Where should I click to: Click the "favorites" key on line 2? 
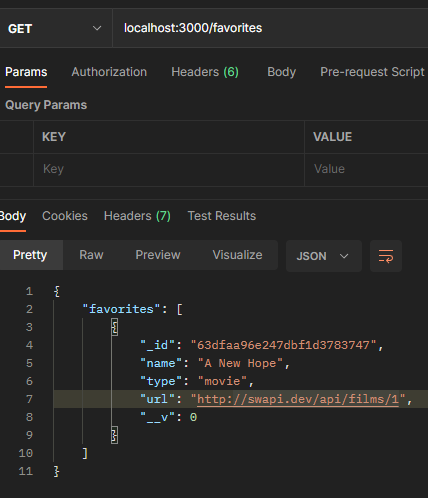pyautogui.click(x=121, y=309)
